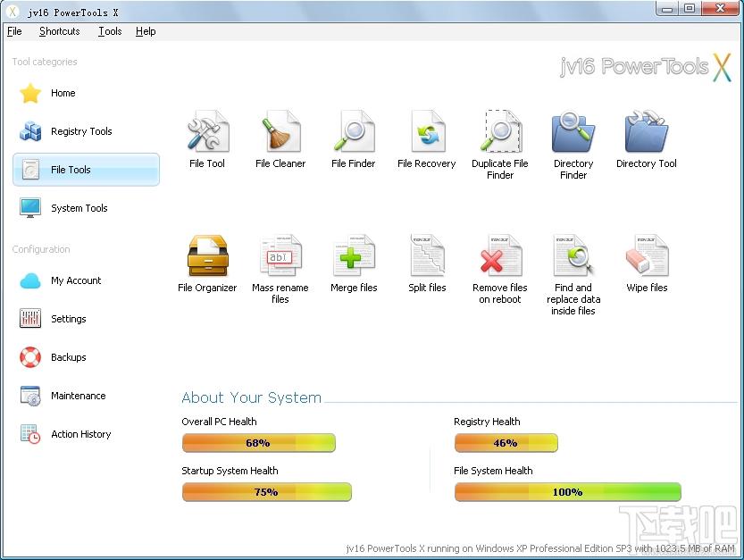Open the File menu

tap(14, 31)
